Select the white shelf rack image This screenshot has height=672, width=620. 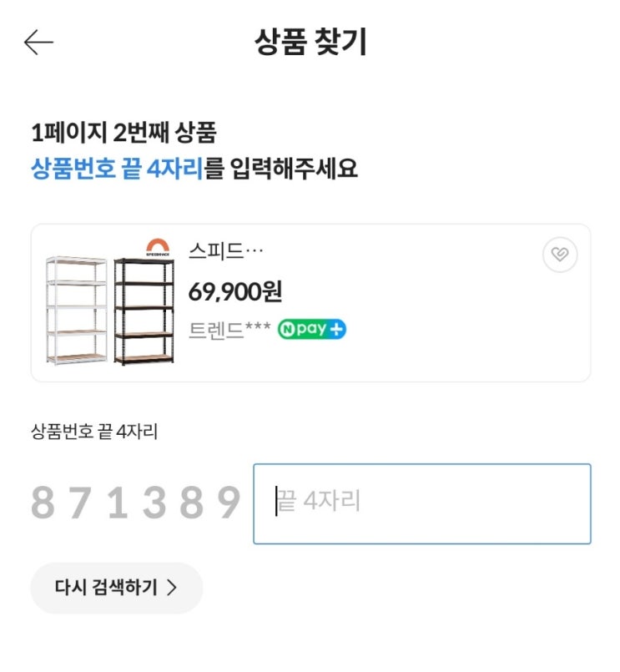[78, 309]
